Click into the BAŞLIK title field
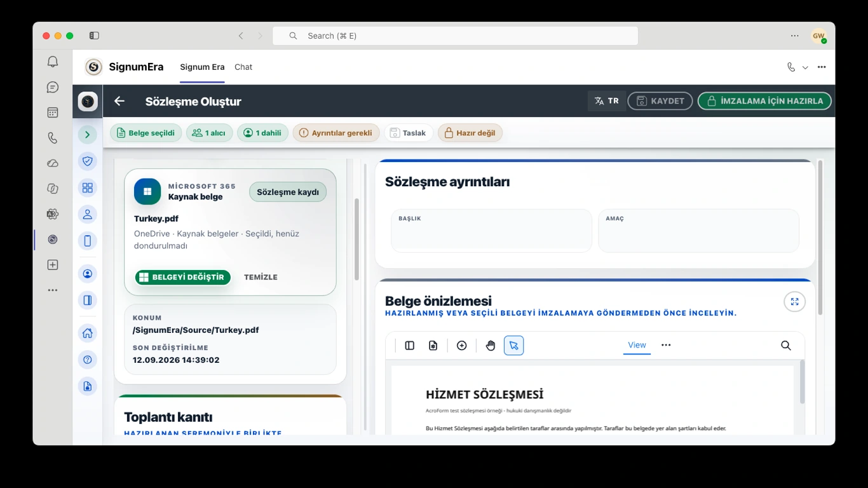Screen dimensions: 868x488 (491, 231)
